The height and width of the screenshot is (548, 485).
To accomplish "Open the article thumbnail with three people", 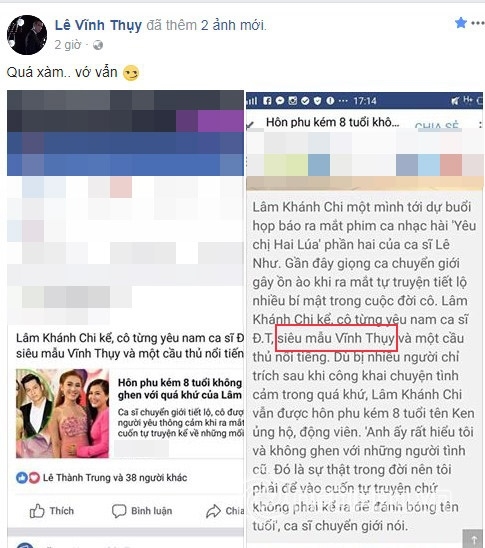I will (63, 413).
